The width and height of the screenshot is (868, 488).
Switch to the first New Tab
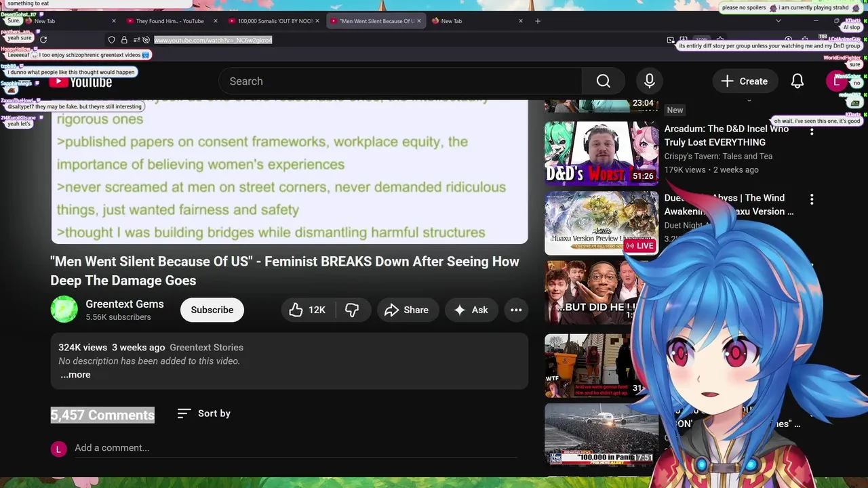coord(68,21)
